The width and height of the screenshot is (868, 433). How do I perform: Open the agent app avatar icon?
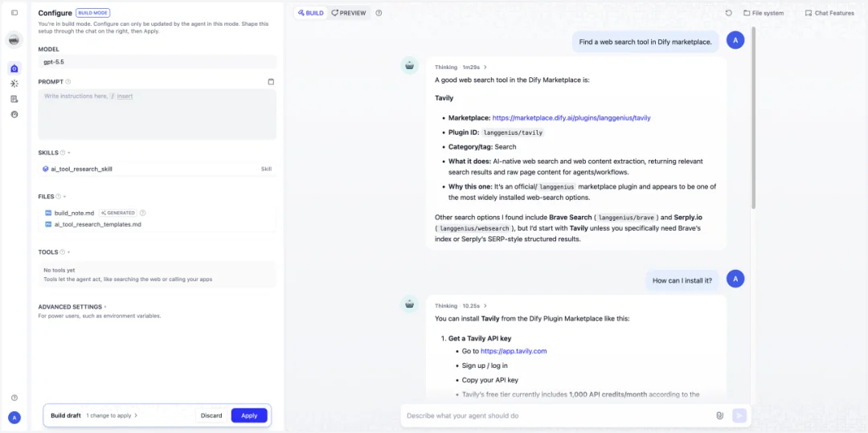click(14, 40)
